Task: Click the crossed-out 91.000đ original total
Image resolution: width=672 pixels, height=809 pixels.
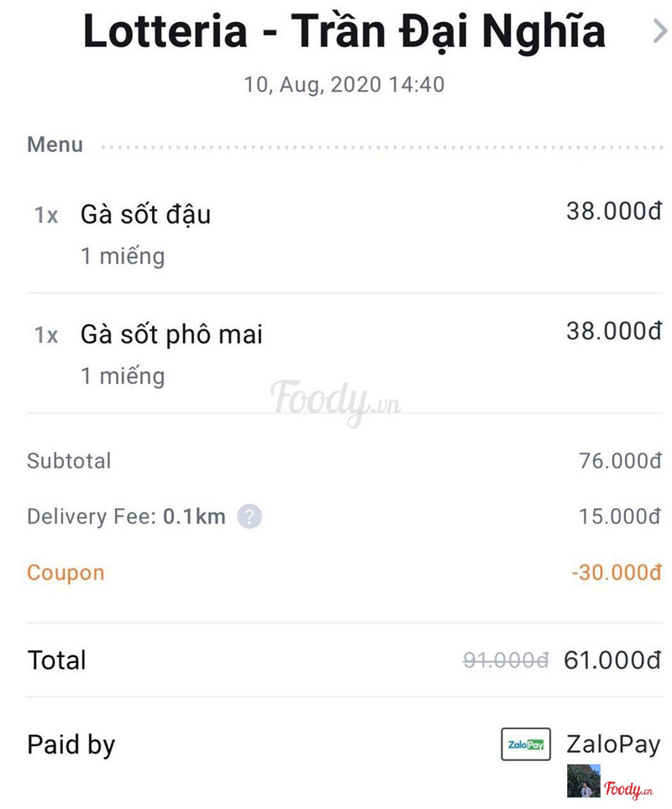Action: (x=506, y=660)
